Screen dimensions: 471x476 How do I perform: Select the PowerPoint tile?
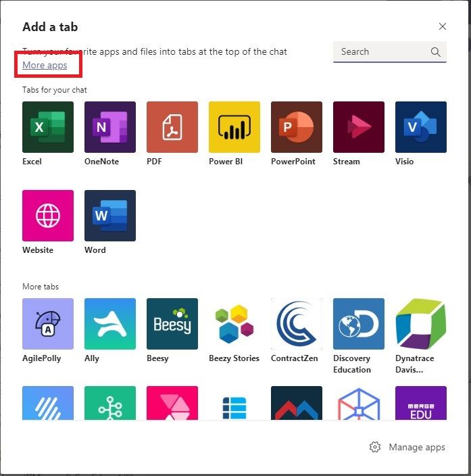(297, 127)
